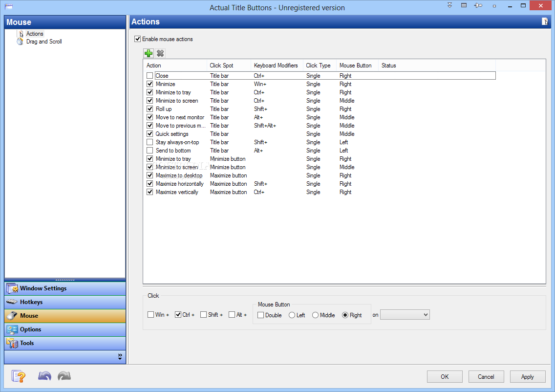Viewport: 555px width, 392px height.
Task: Click the gray X delete action icon
Action: click(160, 53)
